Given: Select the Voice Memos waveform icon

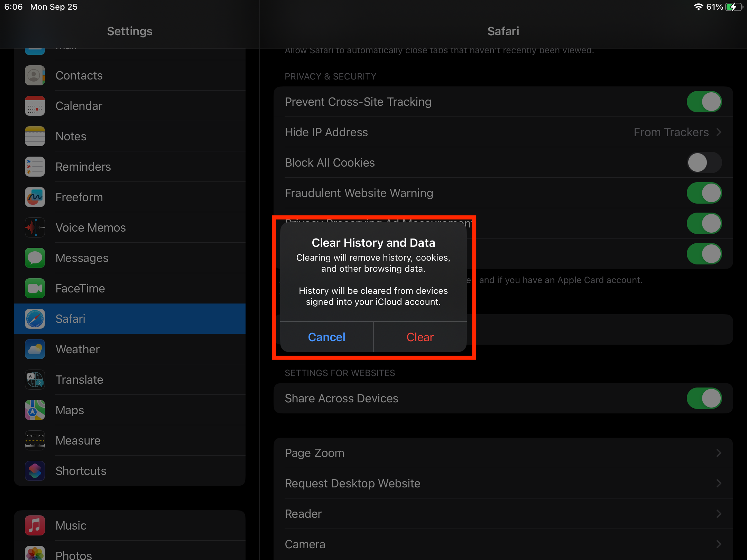Looking at the screenshot, I should tap(35, 227).
